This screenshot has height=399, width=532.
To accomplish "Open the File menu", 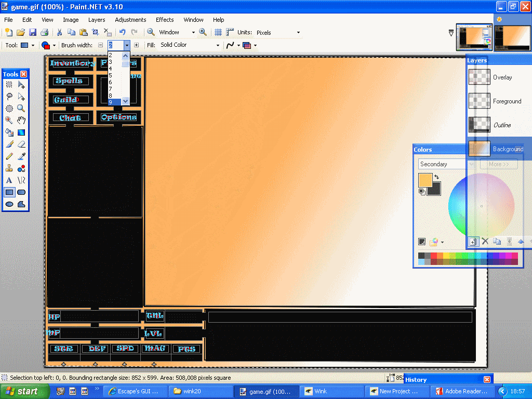I will 8,20.
